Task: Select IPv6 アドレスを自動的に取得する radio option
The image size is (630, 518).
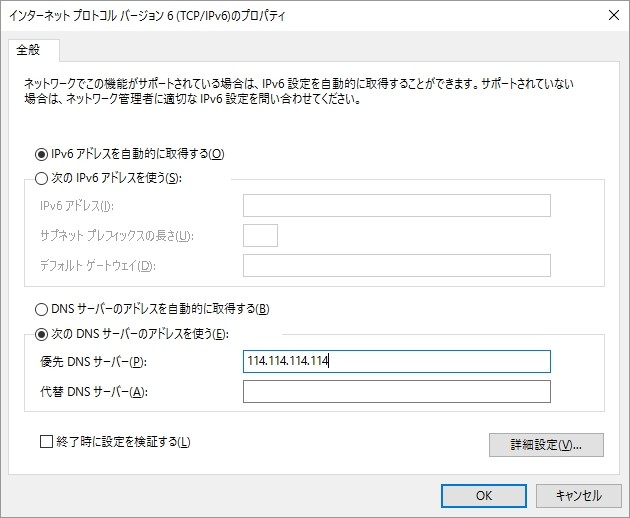Action: 42,154
